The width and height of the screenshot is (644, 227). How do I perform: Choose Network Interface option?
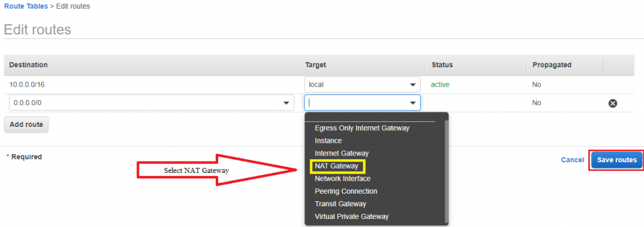(x=342, y=179)
